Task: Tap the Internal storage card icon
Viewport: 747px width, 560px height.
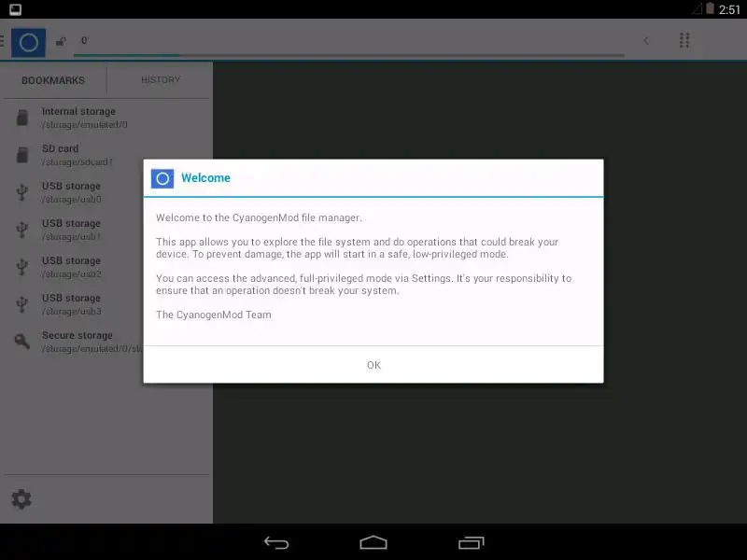Action: click(21, 118)
